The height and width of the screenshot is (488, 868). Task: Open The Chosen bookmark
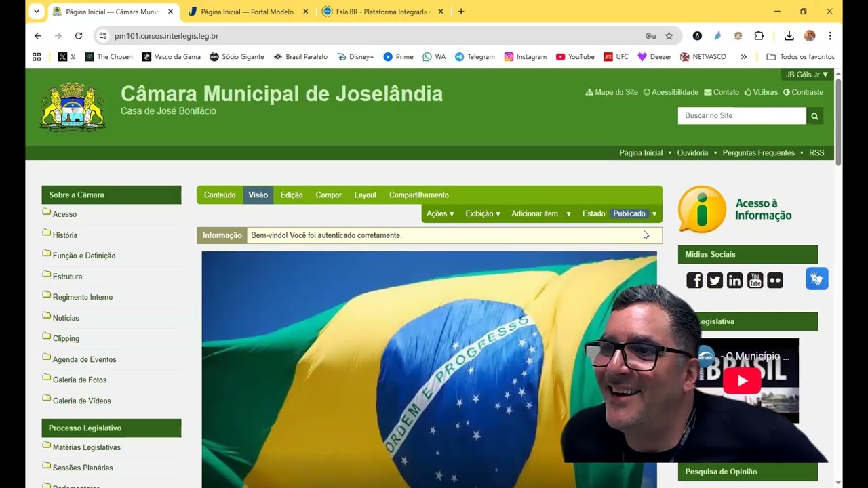tap(108, 57)
